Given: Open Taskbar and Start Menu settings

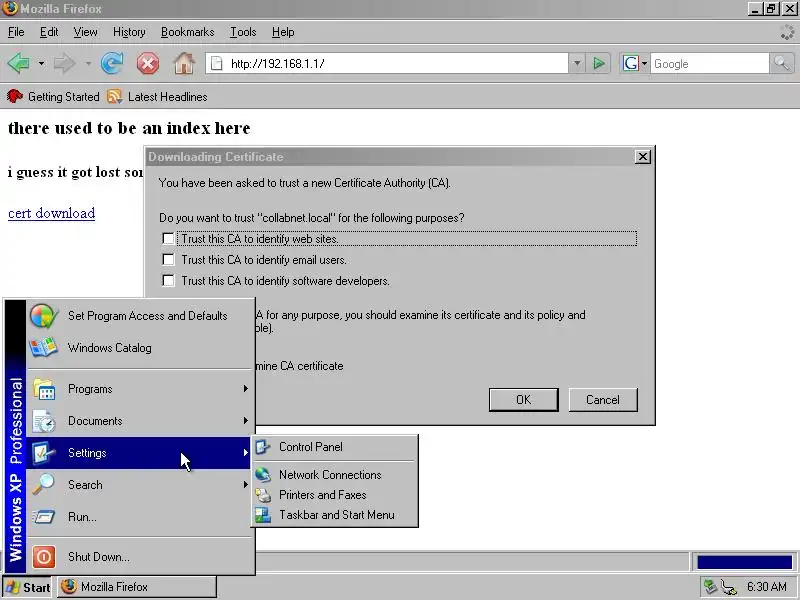Looking at the screenshot, I should point(335,515).
